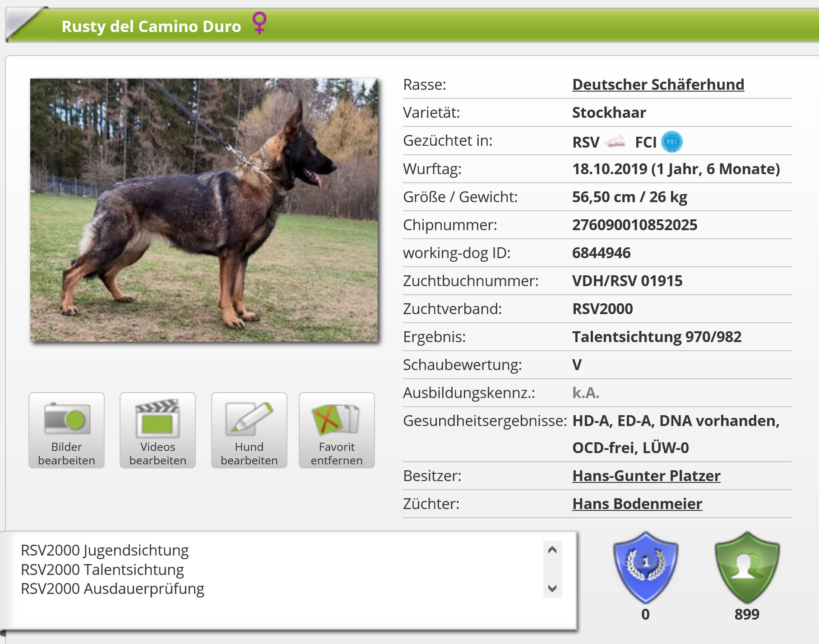Click the pink female gender symbol
This screenshot has height=644, width=819.
click(259, 23)
